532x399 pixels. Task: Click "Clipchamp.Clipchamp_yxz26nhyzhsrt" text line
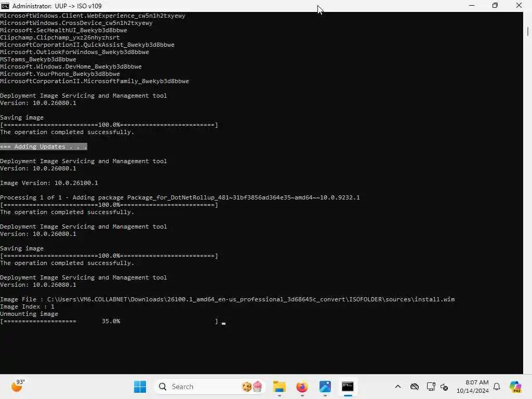pyautogui.click(x=60, y=37)
